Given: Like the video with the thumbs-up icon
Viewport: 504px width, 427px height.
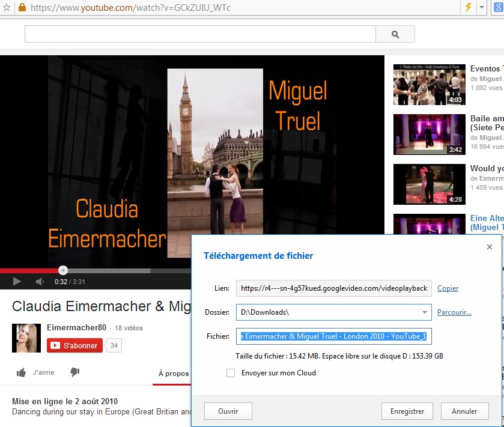Looking at the screenshot, I should click(21, 372).
